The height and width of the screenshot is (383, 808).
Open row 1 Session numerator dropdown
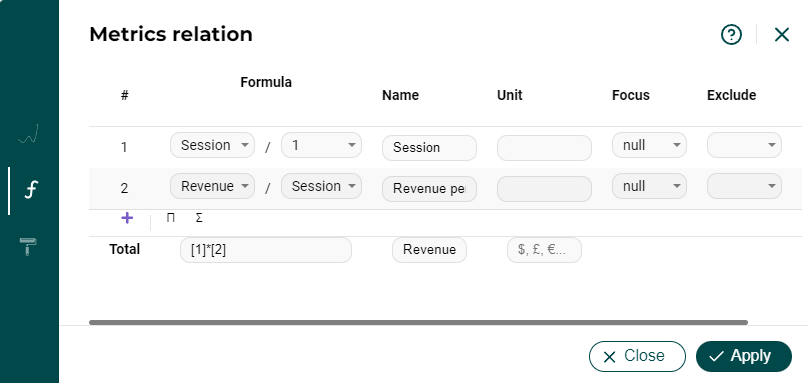coord(212,145)
